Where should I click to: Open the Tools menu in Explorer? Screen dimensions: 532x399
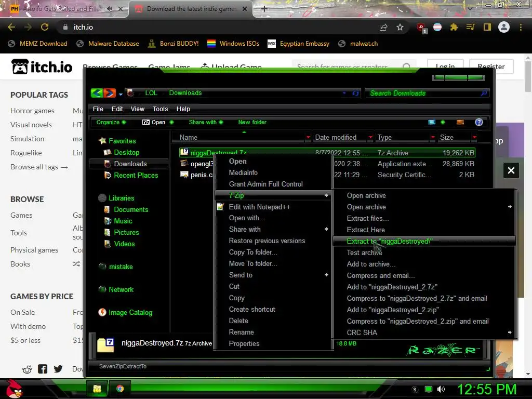pyautogui.click(x=160, y=109)
